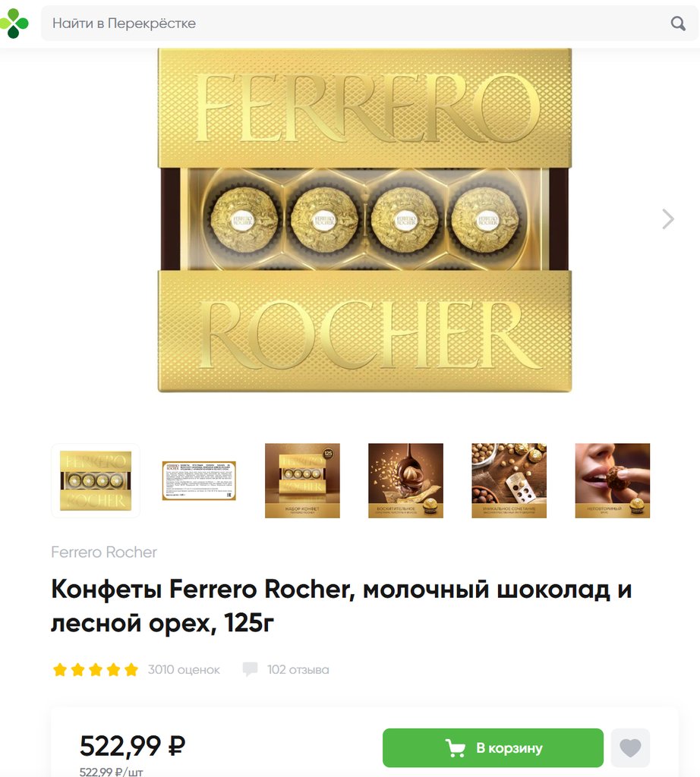View the melted chocolate spoon thumbnail

click(x=405, y=480)
